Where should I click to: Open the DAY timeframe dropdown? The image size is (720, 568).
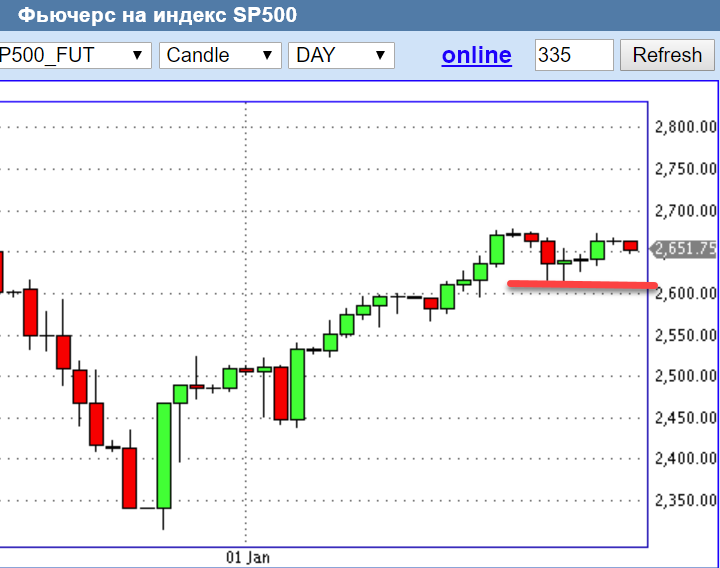tap(341, 55)
